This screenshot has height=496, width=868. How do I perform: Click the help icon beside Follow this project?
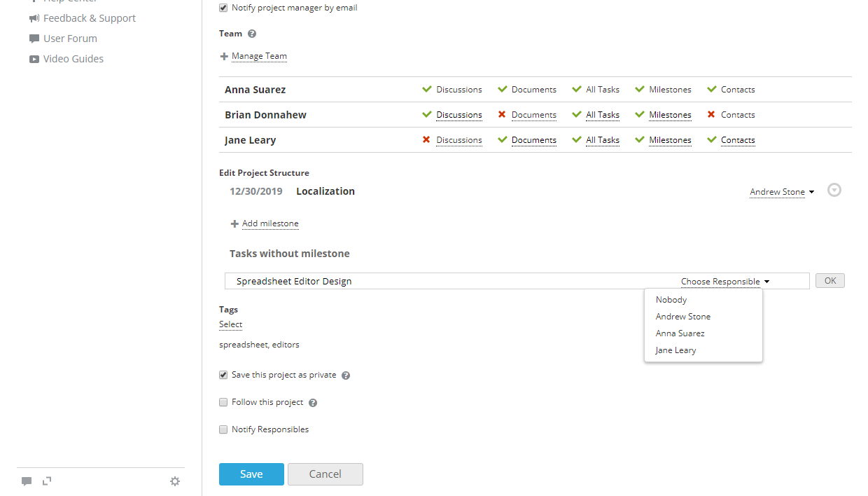(x=313, y=403)
